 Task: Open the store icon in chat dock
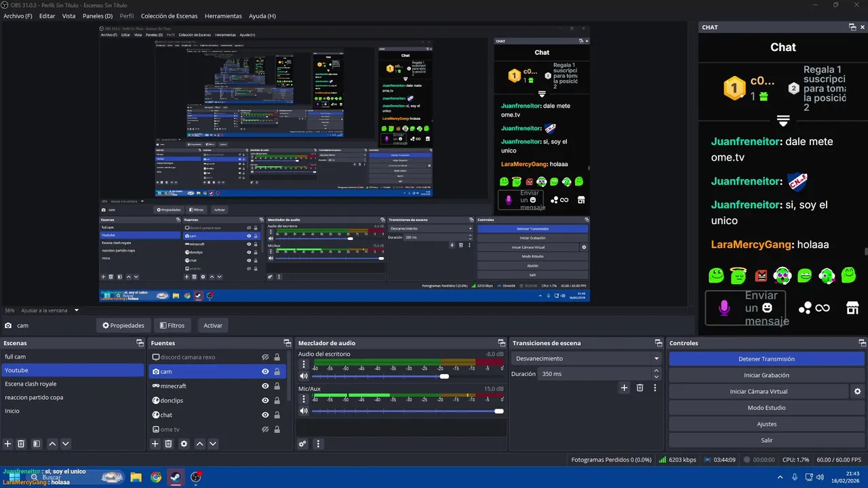[852, 308]
